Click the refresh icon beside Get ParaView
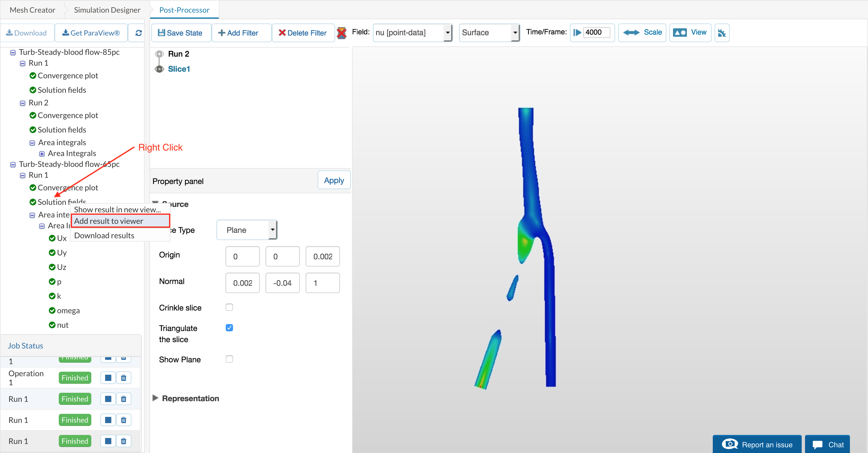The width and height of the screenshot is (868, 453). pos(138,33)
